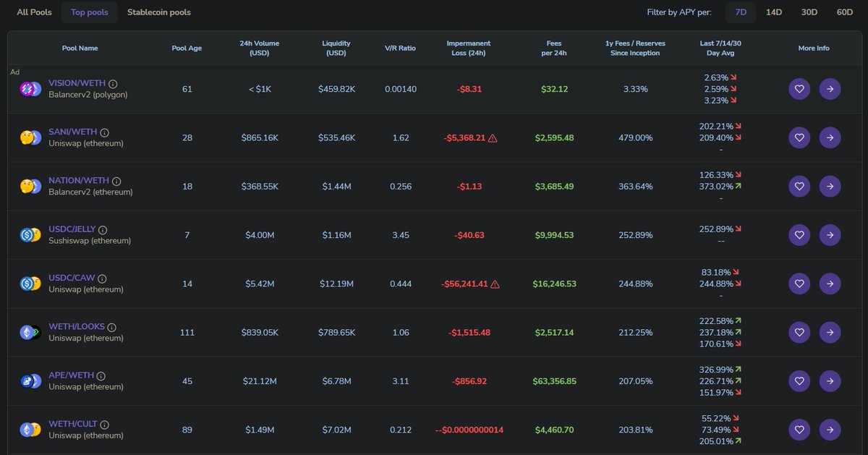
Task: Switch to the All Pools tab
Action: (34, 12)
